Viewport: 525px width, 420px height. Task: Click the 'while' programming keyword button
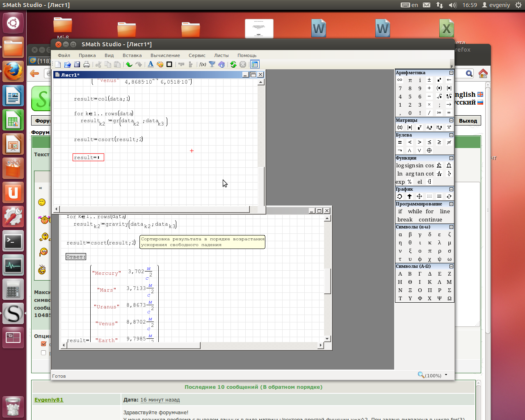[415, 211]
